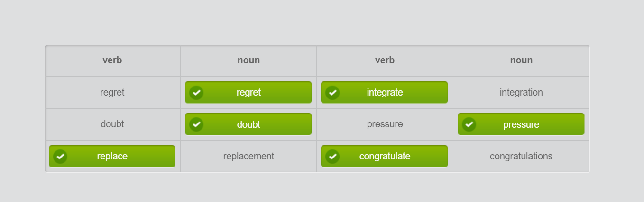Screen dimensions: 644x202
Task: Click the plain 'pressure' verb cell
Action: click(385, 124)
